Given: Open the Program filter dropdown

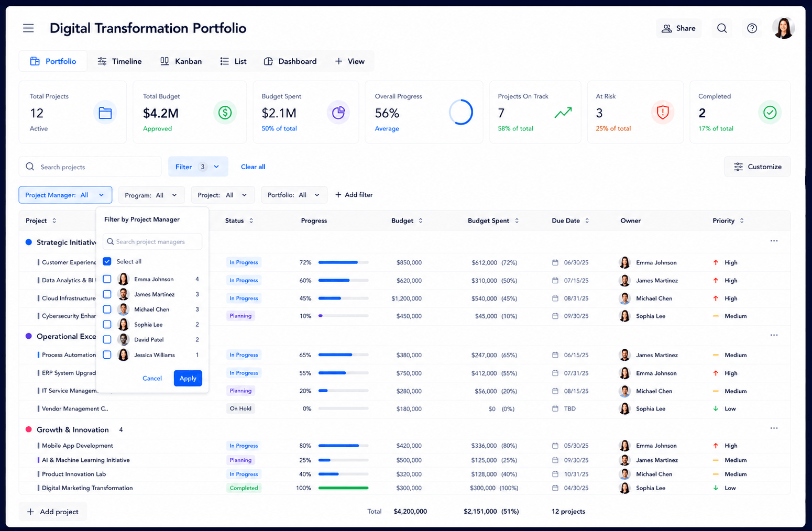Looking at the screenshot, I should (151, 195).
